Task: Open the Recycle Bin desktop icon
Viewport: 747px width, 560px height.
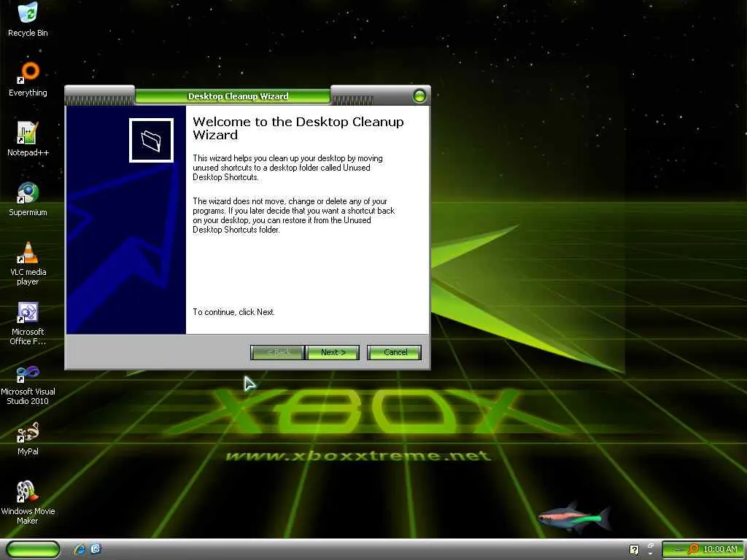Action: pos(28,20)
